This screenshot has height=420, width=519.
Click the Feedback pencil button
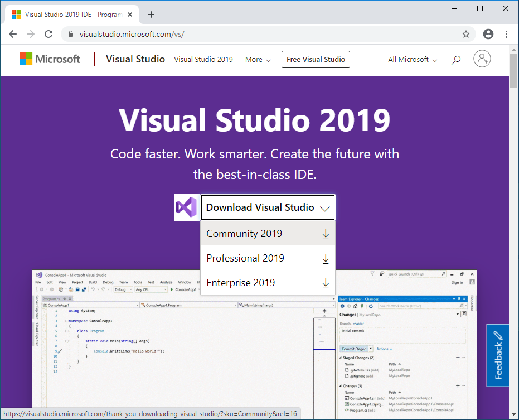498,355
